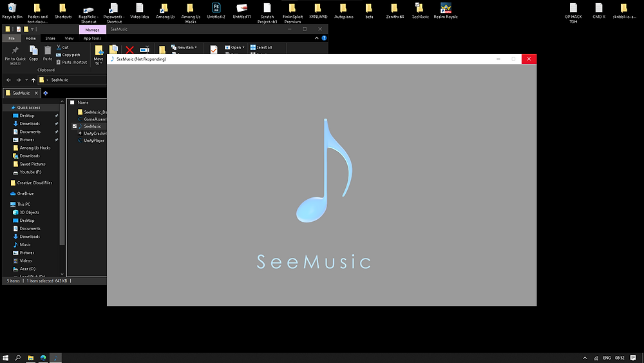Viewport: 644px width, 363px height.
Task: Click the Explorer help question mark
Action: click(324, 38)
